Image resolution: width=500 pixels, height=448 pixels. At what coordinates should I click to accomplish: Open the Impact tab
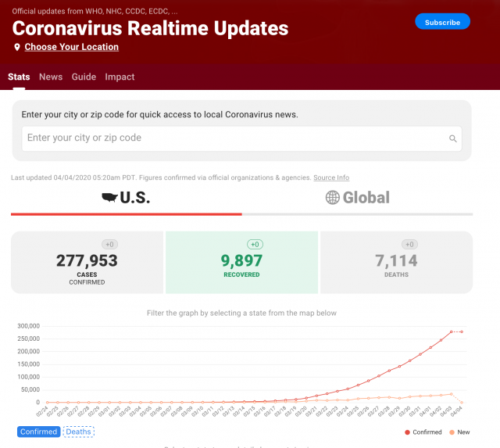[x=120, y=77]
